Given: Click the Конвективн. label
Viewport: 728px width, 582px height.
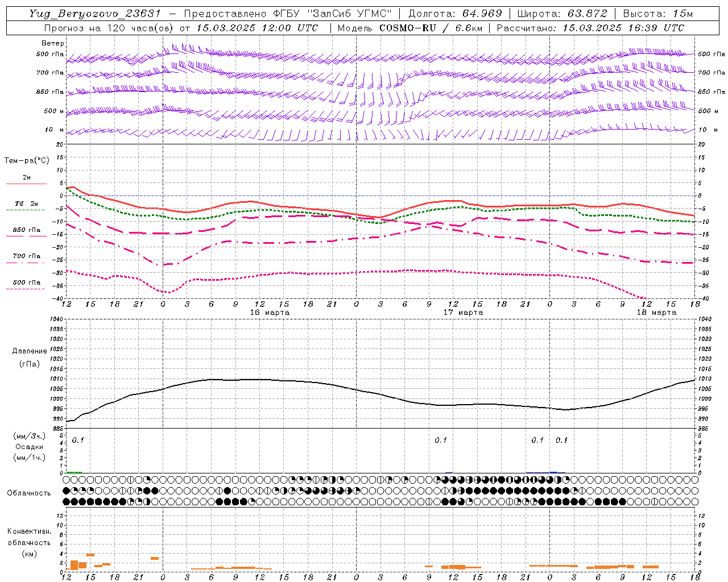Looking at the screenshot, I should point(30,531).
